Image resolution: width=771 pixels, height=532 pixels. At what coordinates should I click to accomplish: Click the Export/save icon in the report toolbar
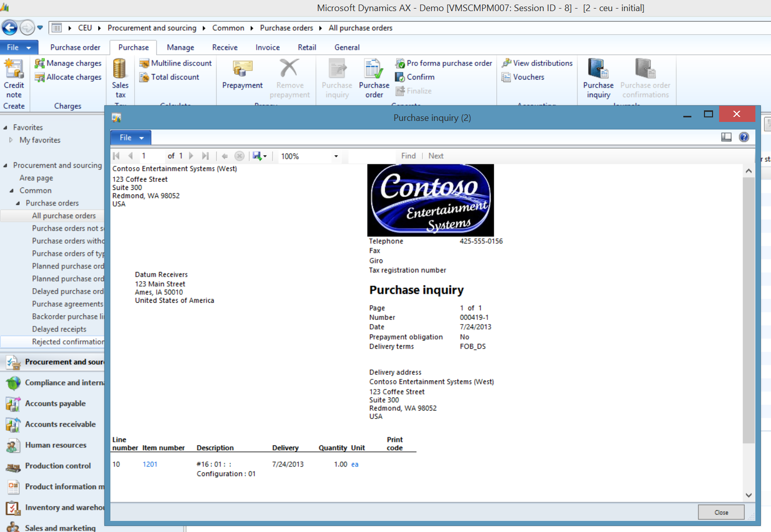(x=258, y=156)
